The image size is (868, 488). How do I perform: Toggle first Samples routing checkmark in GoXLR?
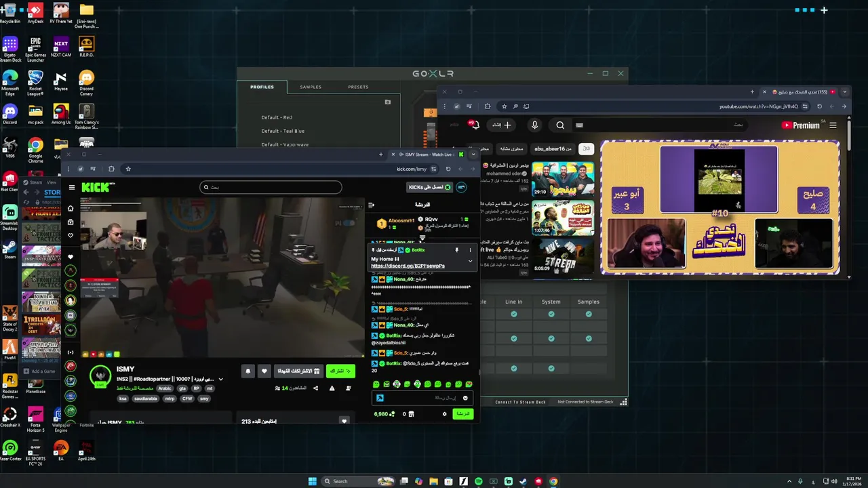(x=589, y=314)
